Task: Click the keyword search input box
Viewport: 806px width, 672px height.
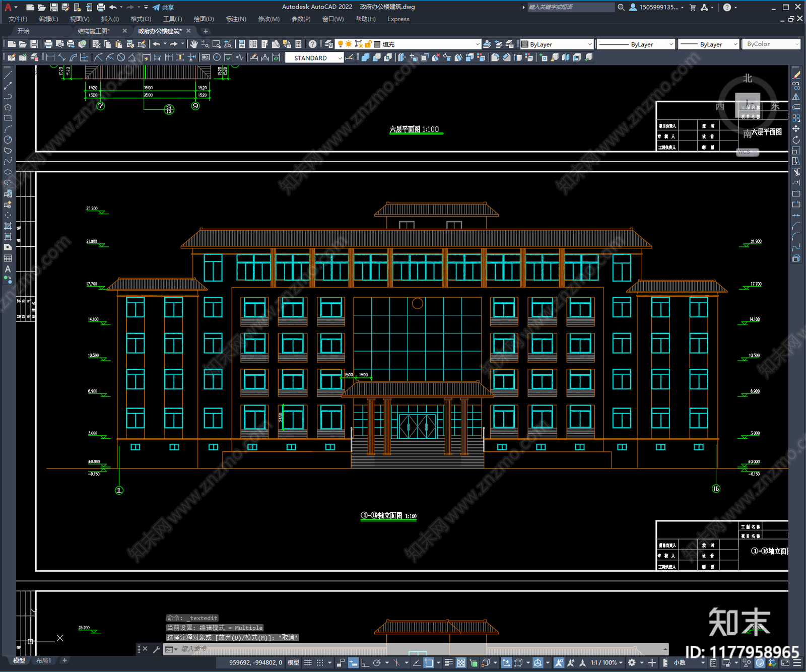Action: pos(571,7)
